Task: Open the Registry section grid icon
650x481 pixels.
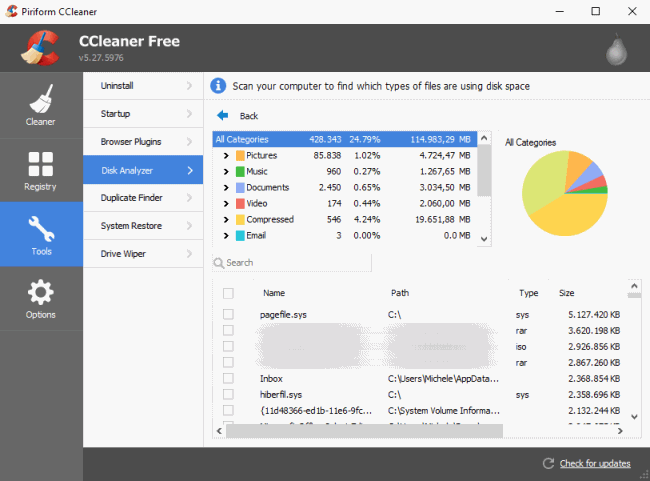Action: [x=41, y=164]
